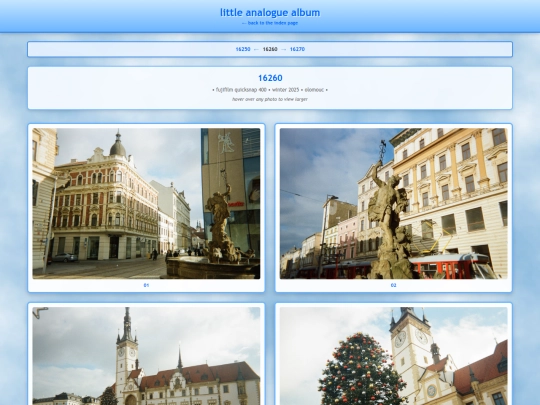Viewport: 540px width, 405px height.
Task: Open the town hall tower photo without tree
Action: tap(146, 356)
